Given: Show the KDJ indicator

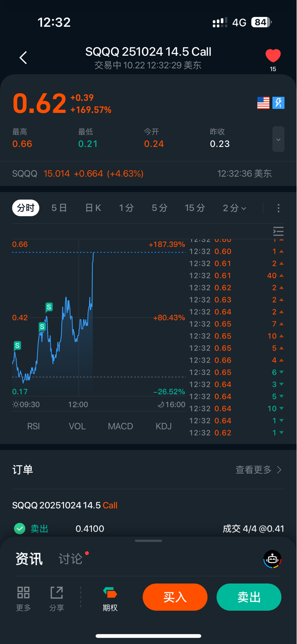Looking at the screenshot, I should 164,426.
